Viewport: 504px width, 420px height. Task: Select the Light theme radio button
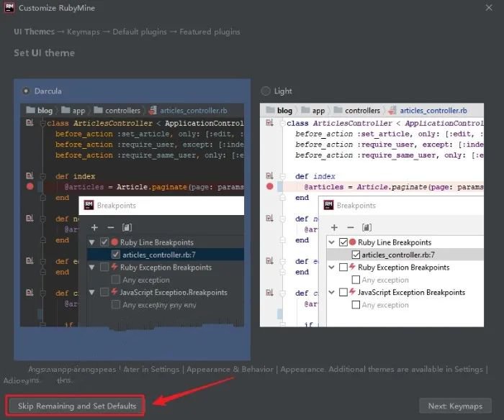click(x=266, y=91)
